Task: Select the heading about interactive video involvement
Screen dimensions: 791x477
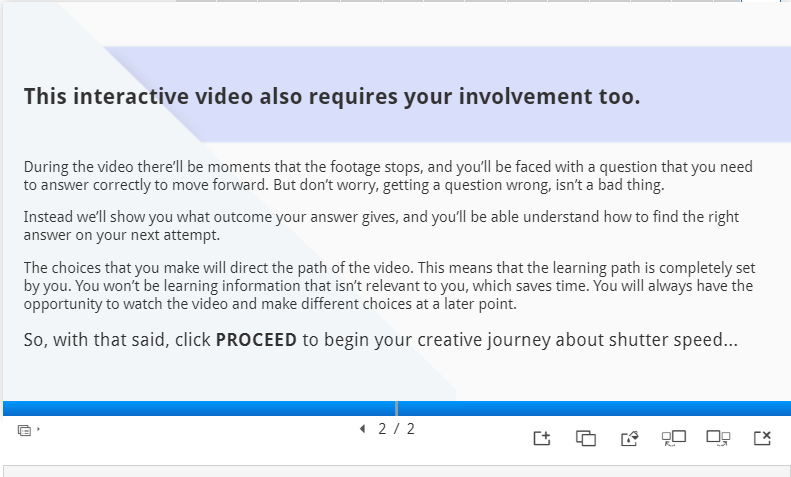Action: pyautogui.click(x=332, y=96)
